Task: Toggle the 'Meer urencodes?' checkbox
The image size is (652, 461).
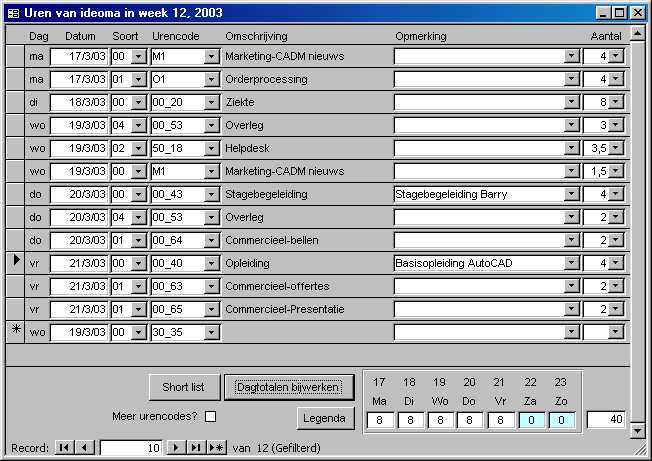Action: (x=210, y=416)
